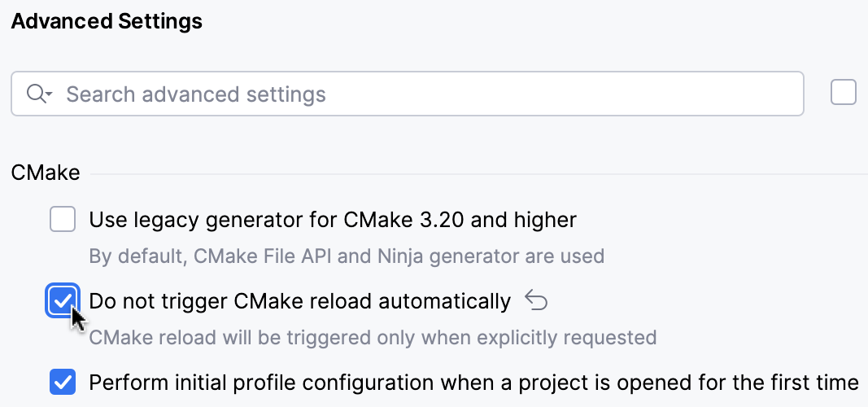
Task: Click 'Do not trigger CMake reload automatically' label
Action: [x=299, y=301]
